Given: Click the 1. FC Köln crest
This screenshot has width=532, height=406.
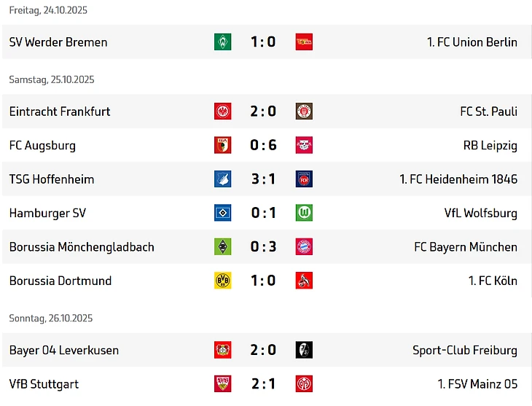Looking at the screenshot, I should coord(304,281).
